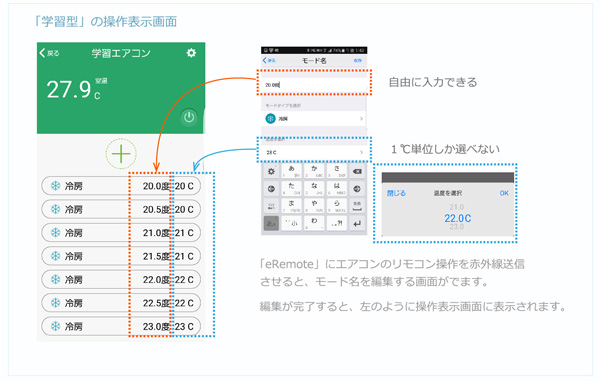Image resolution: width=600 pixels, height=381 pixels.
Task: Tap the backspace key on keyboard
Action: (357, 171)
